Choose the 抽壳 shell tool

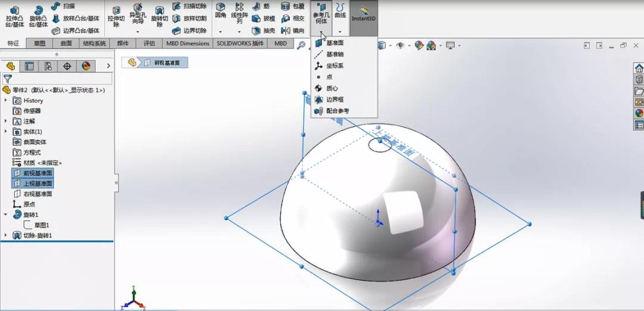(x=264, y=31)
